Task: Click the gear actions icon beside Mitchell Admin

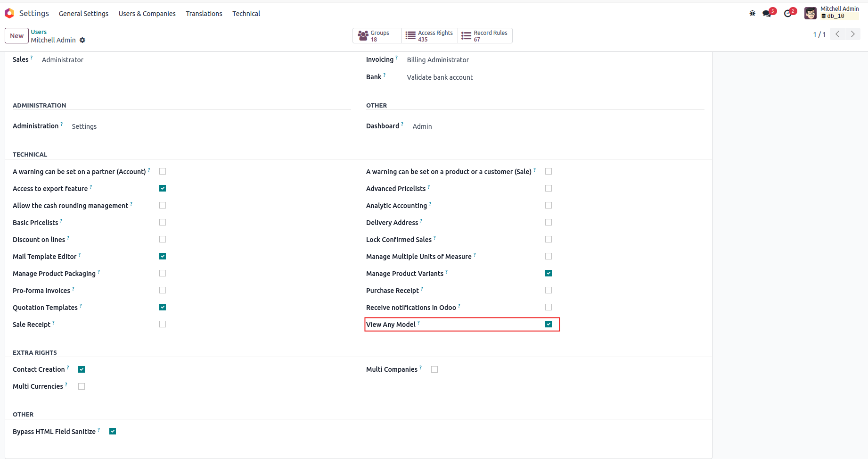Action: click(x=82, y=40)
